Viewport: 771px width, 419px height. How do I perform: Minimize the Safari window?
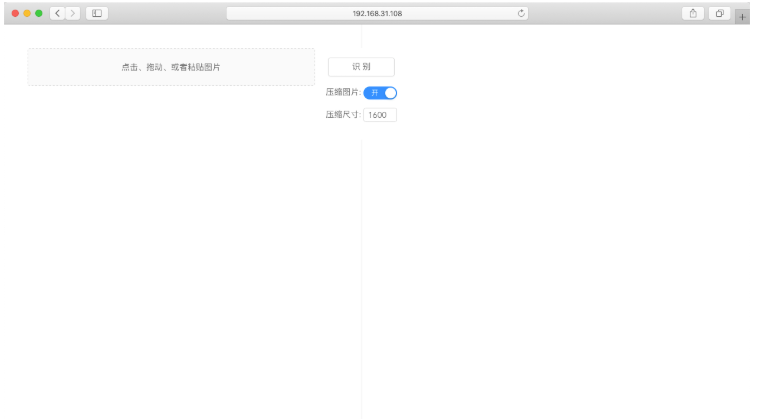pyautogui.click(x=27, y=13)
